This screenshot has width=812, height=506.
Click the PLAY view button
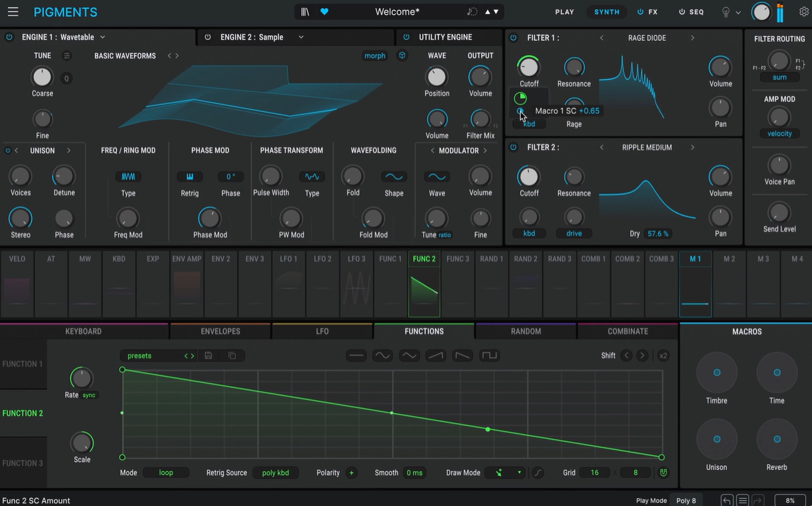pyautogui.click(x=564, y=12)
